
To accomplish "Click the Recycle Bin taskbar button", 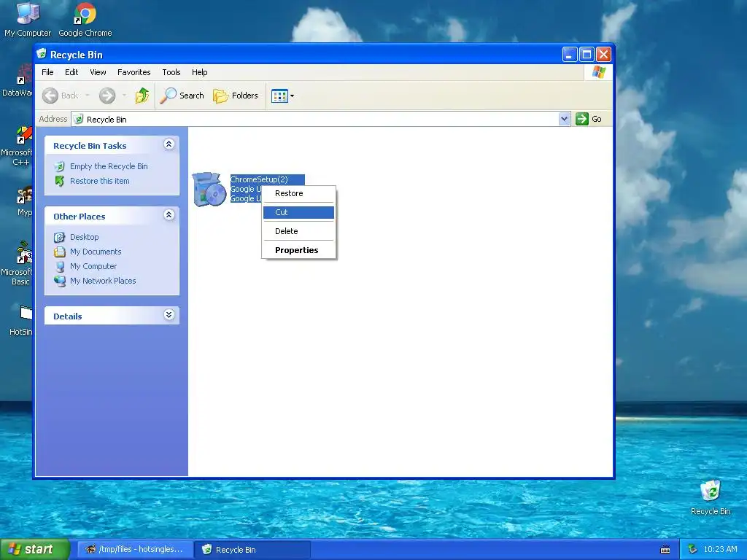I will coord(252,550).
